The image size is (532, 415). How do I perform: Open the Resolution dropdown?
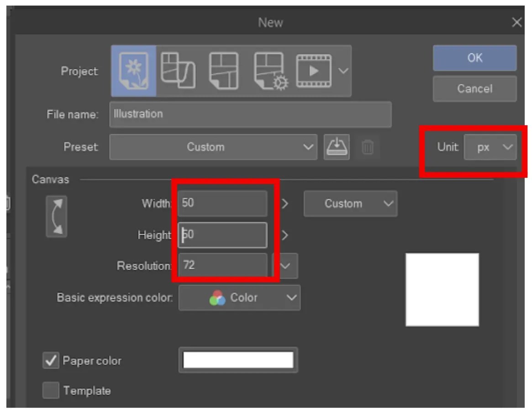point(284,266)
